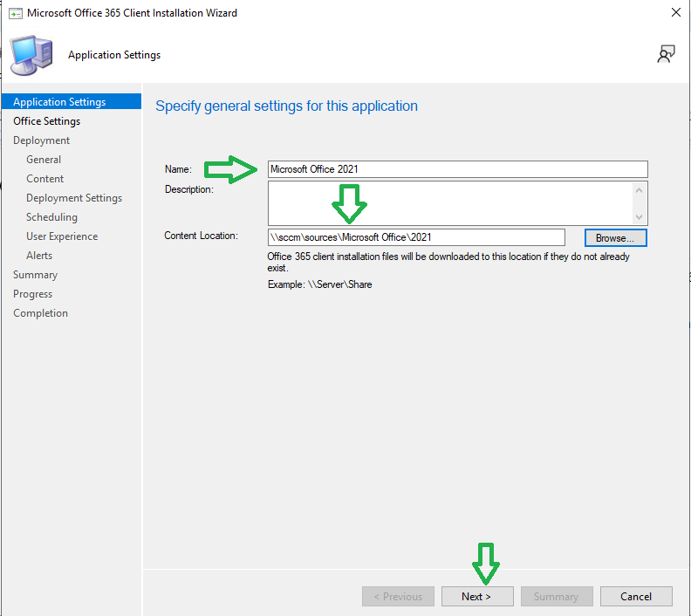The width and height of the screenshot is (691, 616).
Task: Click the Content Location path field
Action: tap(416, 237)
